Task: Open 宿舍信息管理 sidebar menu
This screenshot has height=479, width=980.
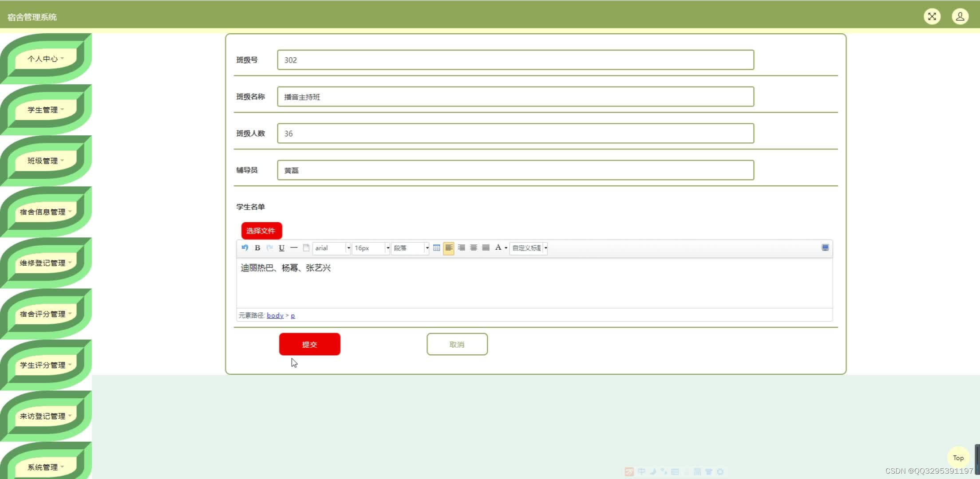Action: 45,211
